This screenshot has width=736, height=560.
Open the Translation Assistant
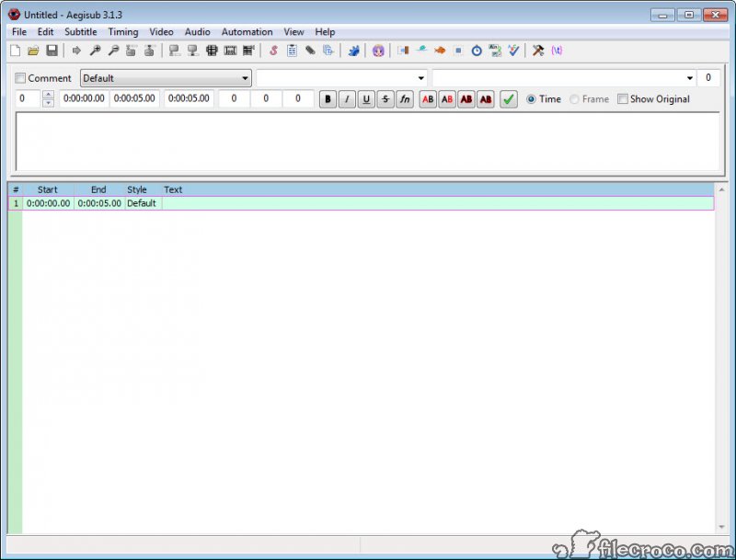(x=440, y=51)
